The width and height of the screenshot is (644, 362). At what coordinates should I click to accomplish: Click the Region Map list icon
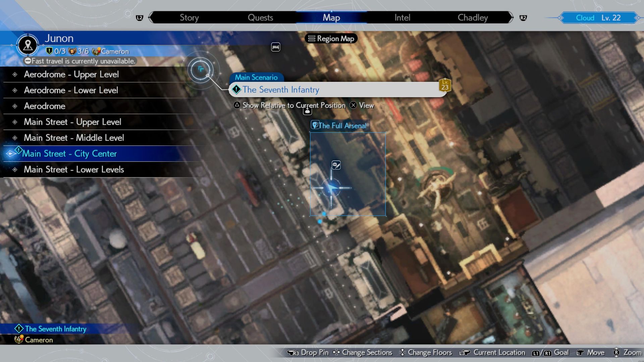pos(312,39)
